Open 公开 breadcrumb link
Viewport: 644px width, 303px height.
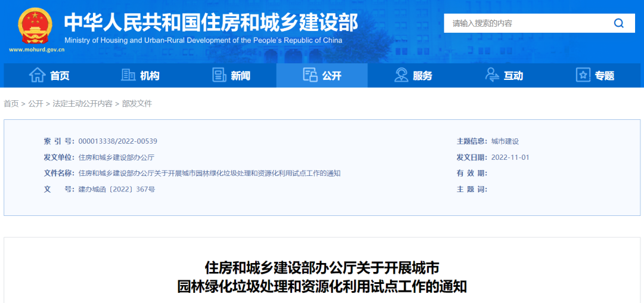[36, 104]
